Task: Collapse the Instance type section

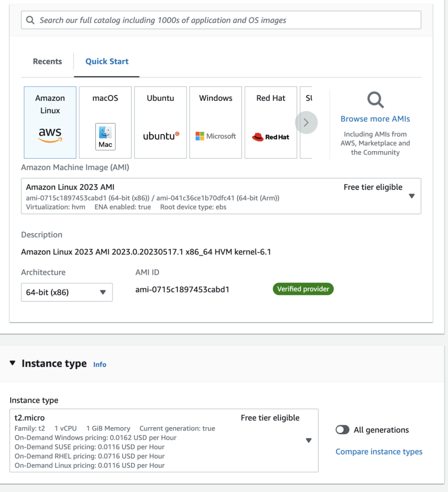Action: tap(13, 364)
